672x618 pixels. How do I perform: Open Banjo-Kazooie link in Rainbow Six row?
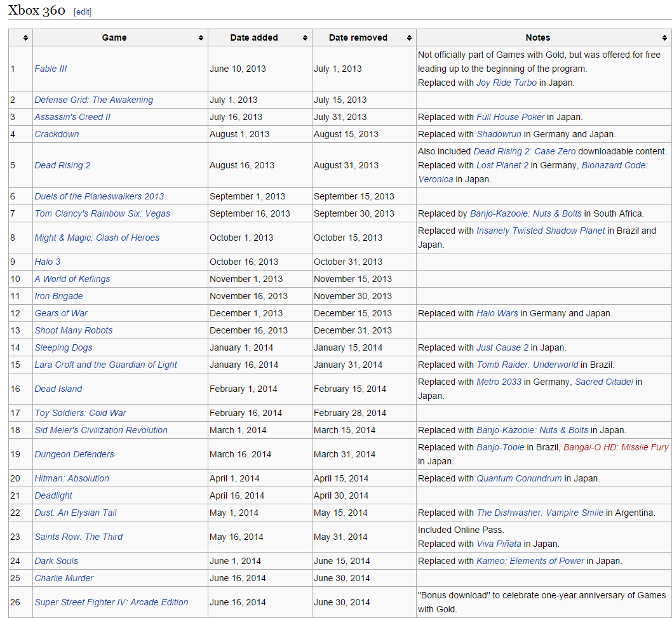tap(526, 213)
